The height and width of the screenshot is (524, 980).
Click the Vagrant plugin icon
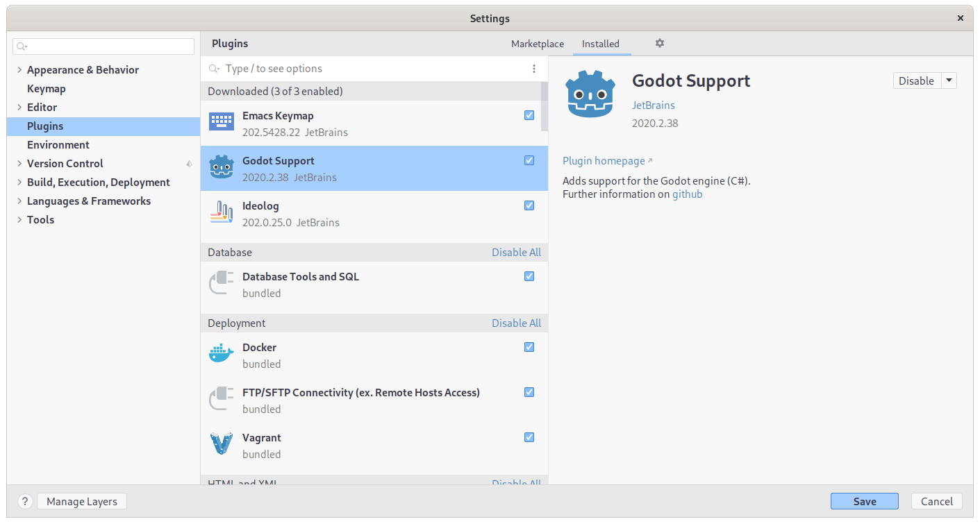[222, 443]
